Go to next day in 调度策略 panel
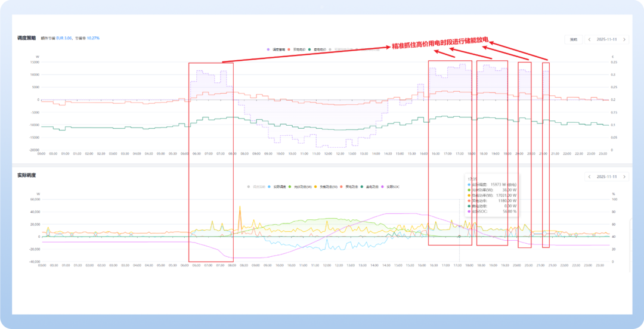 click(x=624, y=39)
